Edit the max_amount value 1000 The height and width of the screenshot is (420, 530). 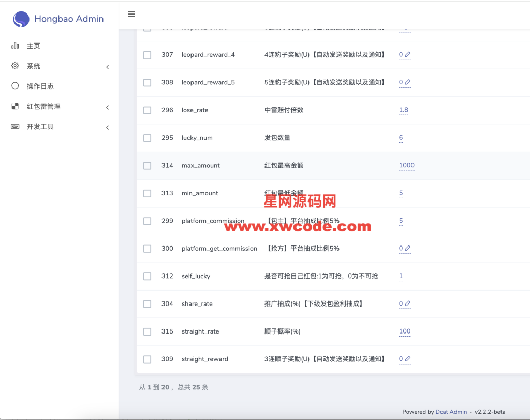point(406,165)
